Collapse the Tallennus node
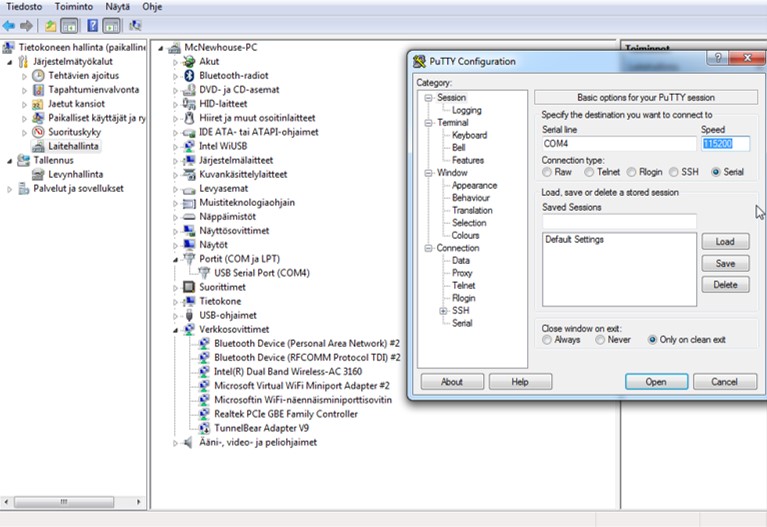This screenshot has height=527, width=767. [9, 161]
